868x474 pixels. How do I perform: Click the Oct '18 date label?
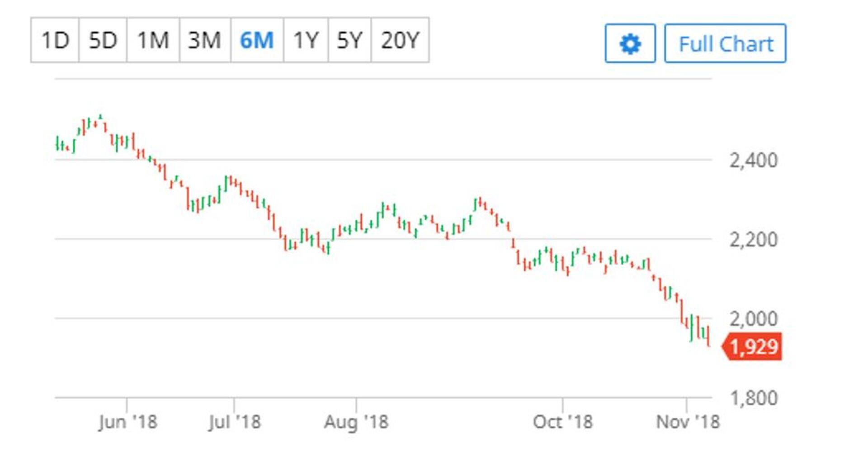[562, 422]
